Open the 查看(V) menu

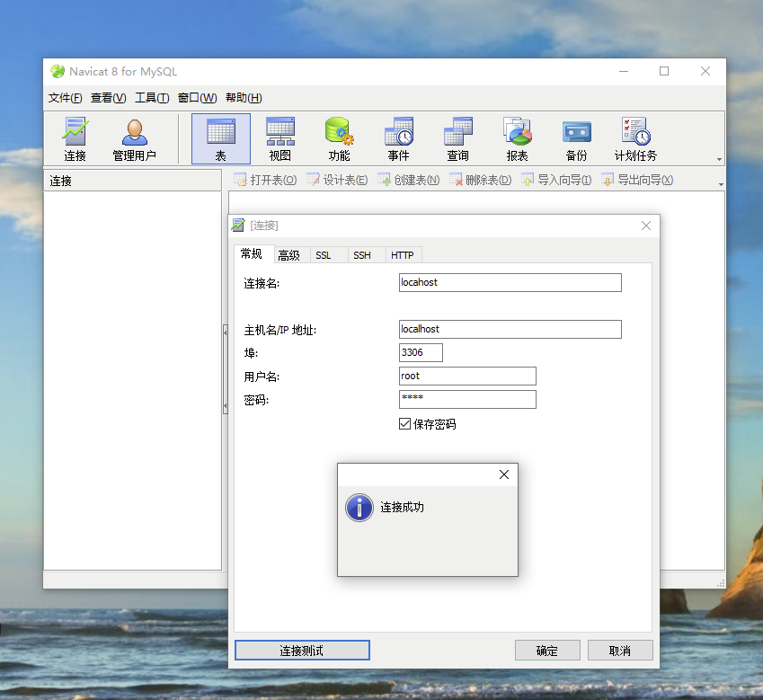pyautogui.click(x=109, y=98)
